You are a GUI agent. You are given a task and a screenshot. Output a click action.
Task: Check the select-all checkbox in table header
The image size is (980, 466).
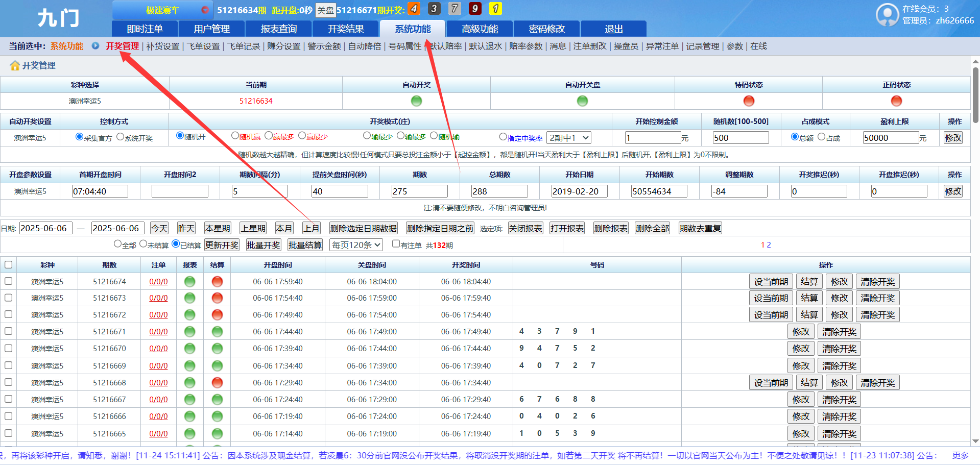(9, 265)
